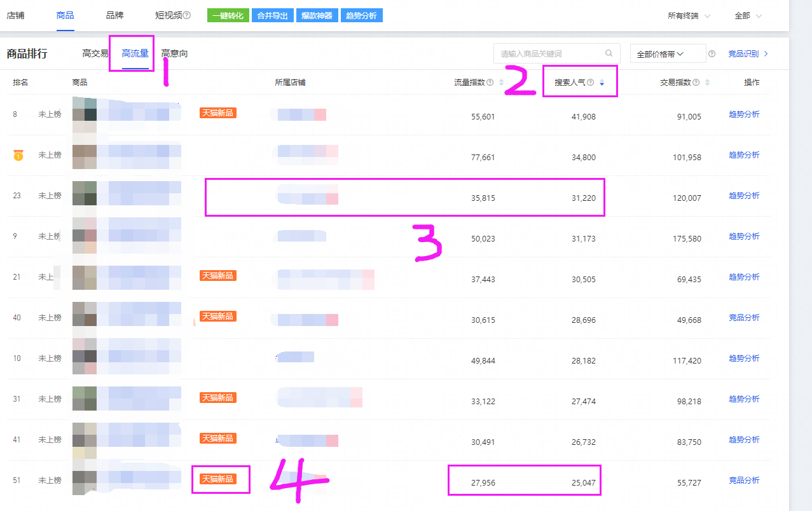Switch to the 高交易 tab
812x511 pixels.
point(95,54)
